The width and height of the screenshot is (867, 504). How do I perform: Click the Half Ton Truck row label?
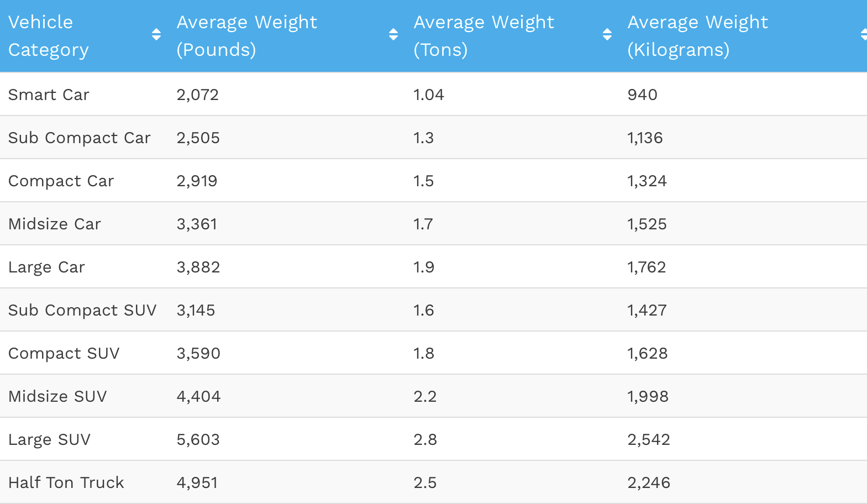(x=66, y=482)
